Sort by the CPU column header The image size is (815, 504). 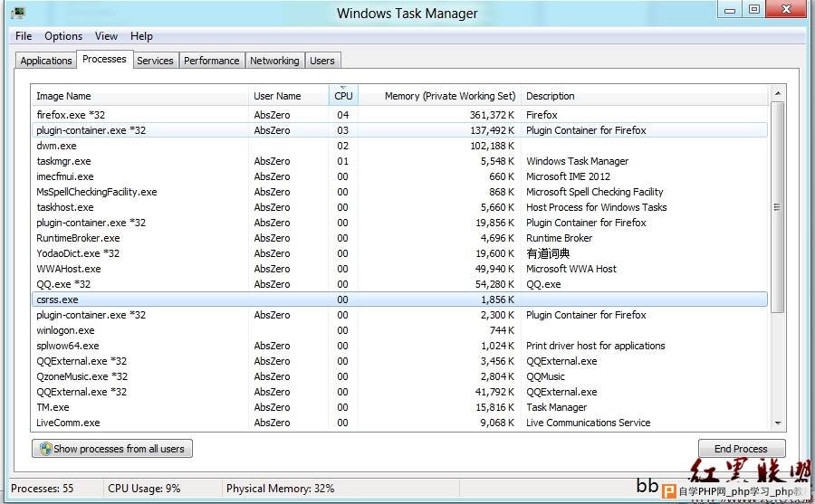tap(343, 96)
